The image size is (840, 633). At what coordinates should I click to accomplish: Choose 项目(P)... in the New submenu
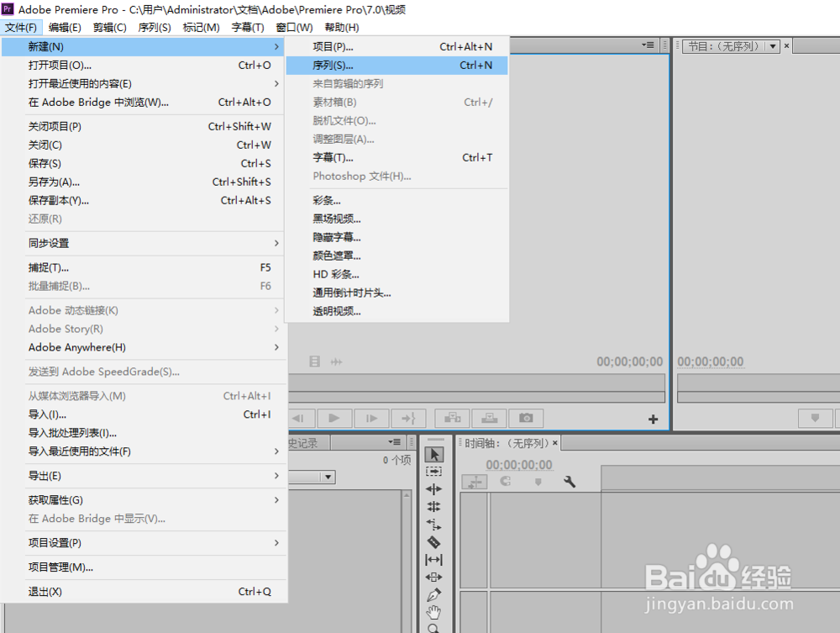397,46
